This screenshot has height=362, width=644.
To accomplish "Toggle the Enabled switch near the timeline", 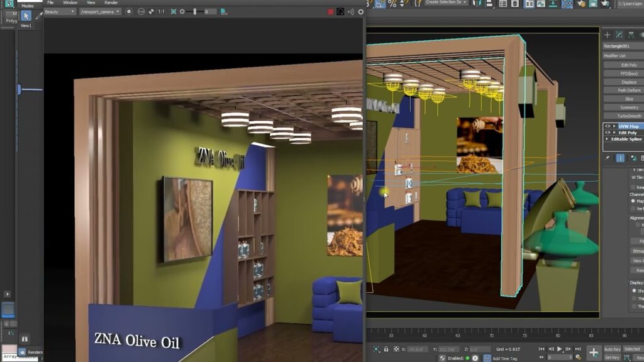I will click(468, 358).
